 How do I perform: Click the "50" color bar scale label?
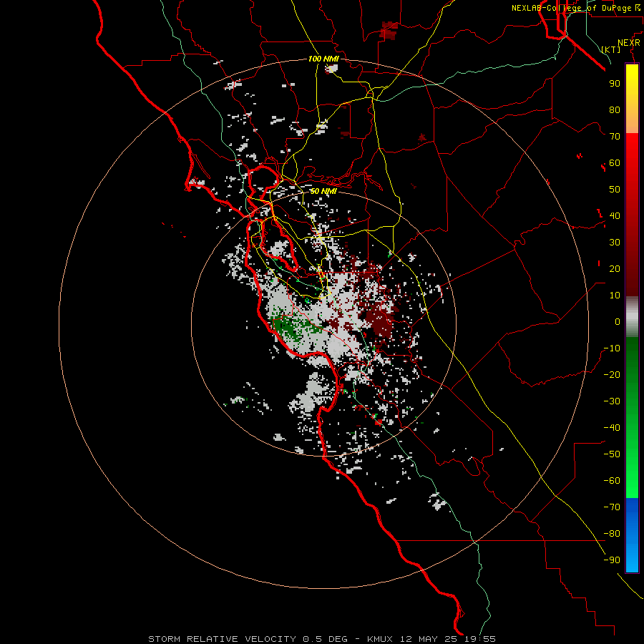click(x=615, y=190)
